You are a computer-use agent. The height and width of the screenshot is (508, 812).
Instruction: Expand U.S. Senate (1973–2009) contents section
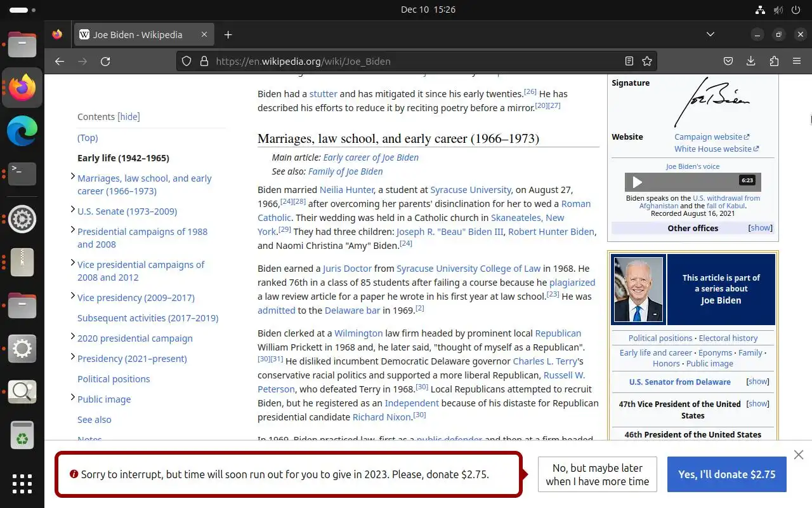72,209
